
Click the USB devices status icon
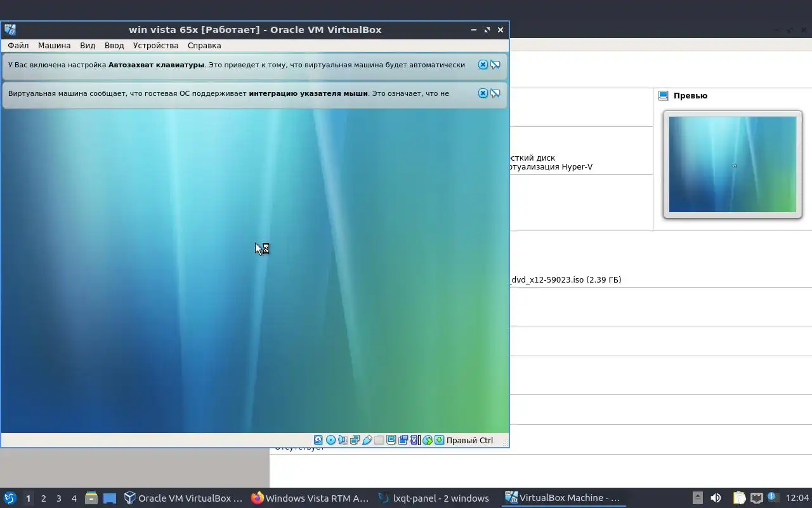[x=367, y=440]
